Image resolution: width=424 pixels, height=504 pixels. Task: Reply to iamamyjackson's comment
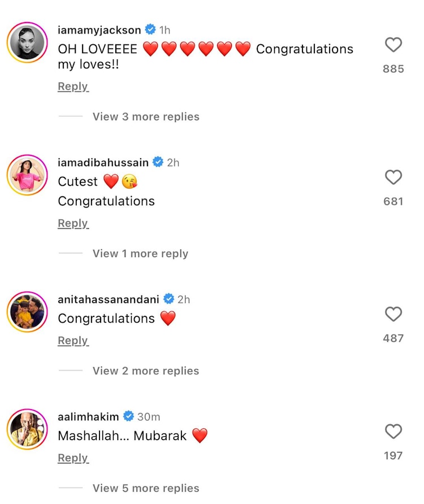72,86
